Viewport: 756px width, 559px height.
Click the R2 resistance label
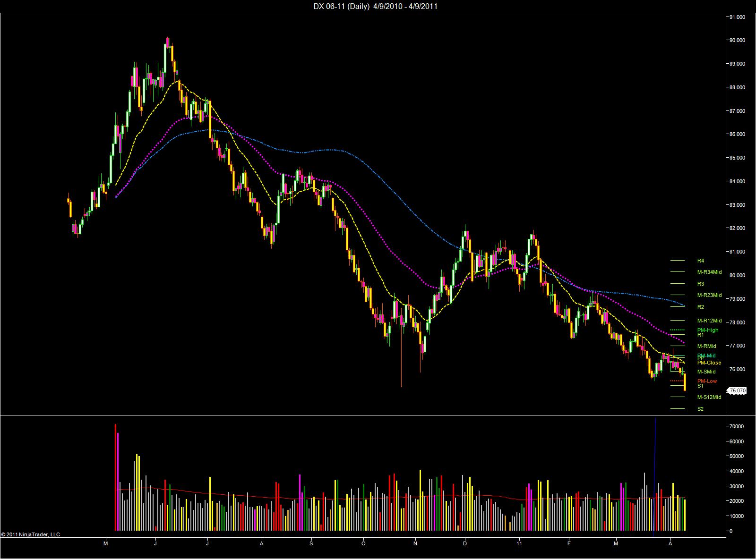click(700, 307)
